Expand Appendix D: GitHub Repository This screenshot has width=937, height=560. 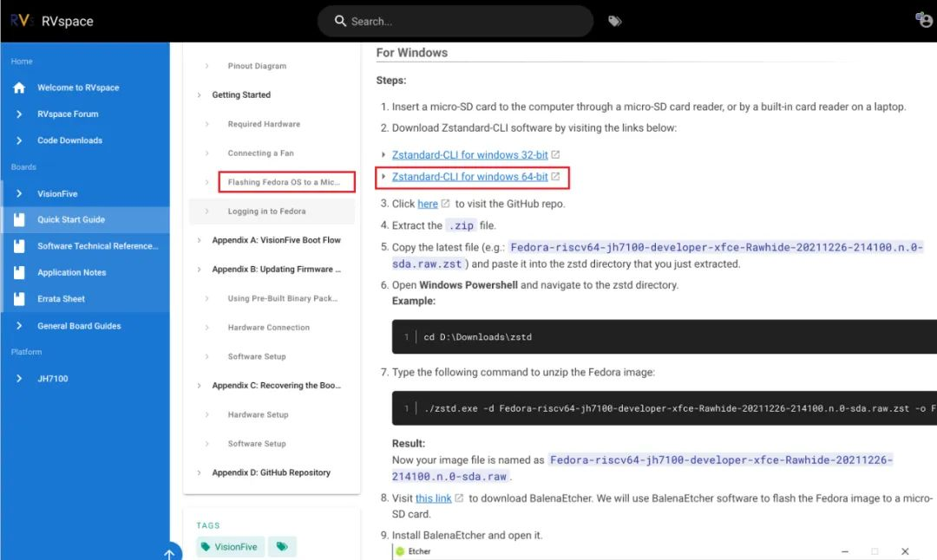(x=199, y=472)
